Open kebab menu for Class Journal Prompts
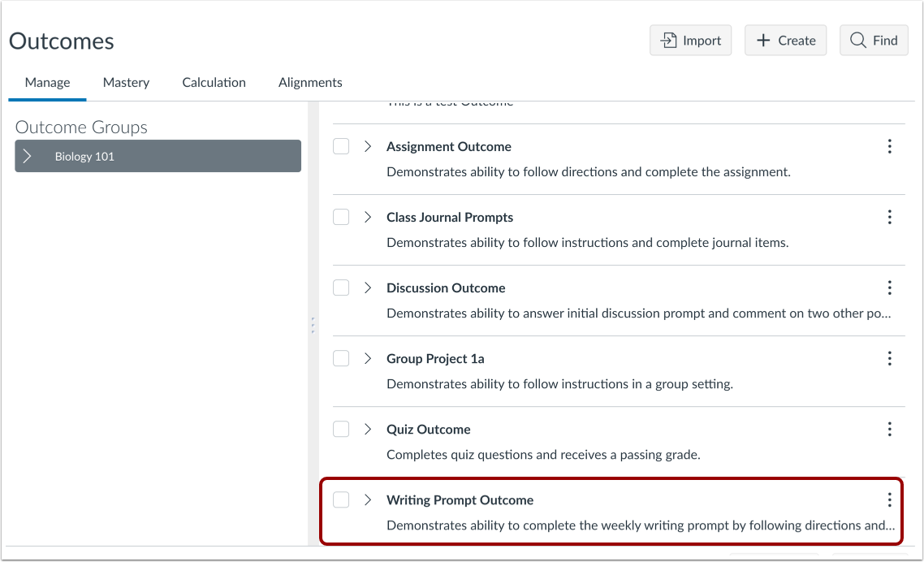The height and width of the screenshot is (562, 924). [x=889, y=217]
